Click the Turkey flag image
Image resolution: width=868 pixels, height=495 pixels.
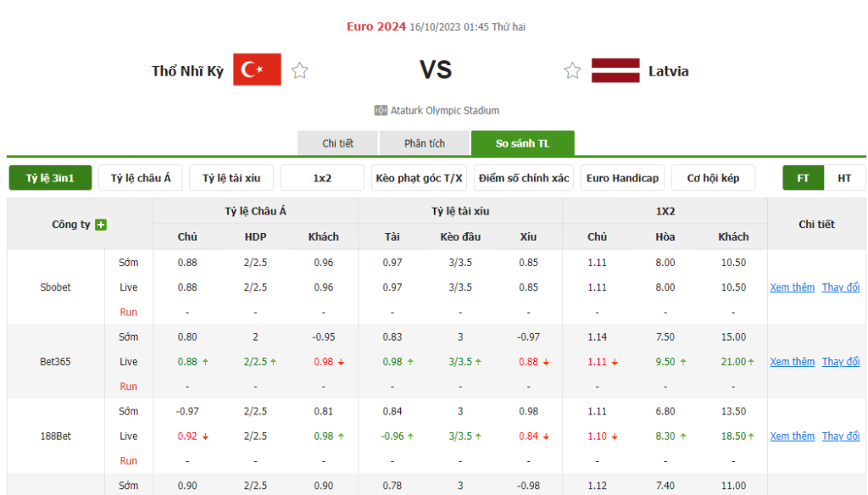click(257, 70)
